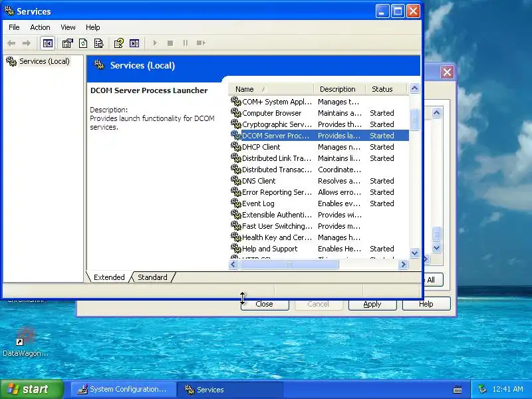The width and height of the screenshot is (532, 399).
Task: Click gear icon of Help and Support row
Action: click(x=236, y=248)
